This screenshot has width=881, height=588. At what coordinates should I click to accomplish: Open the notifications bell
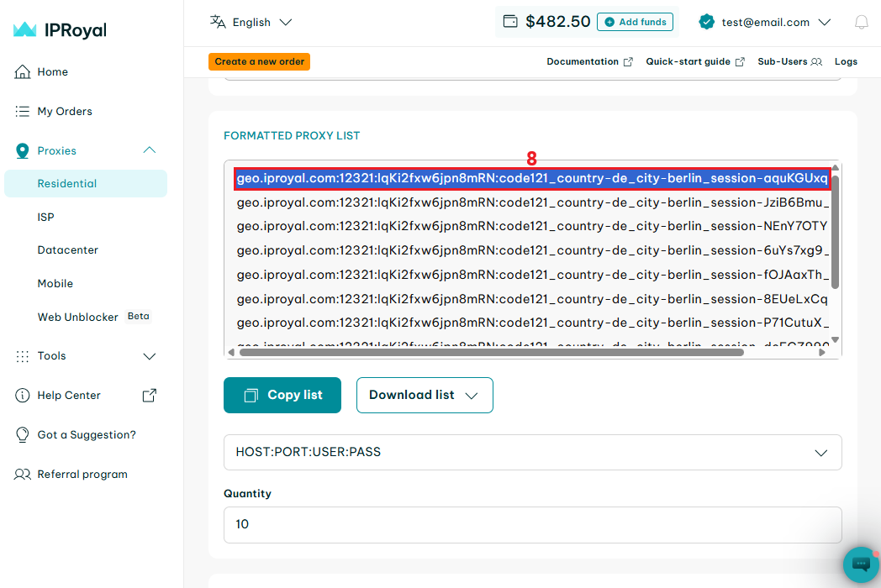click(862, 22)
